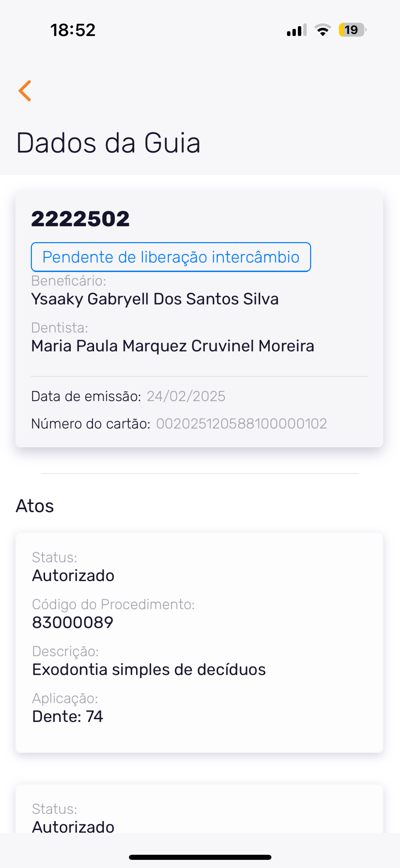This screenshot has width=400, height=868.
Task: Tap the orange back arrow
Action: pos(25,91)
